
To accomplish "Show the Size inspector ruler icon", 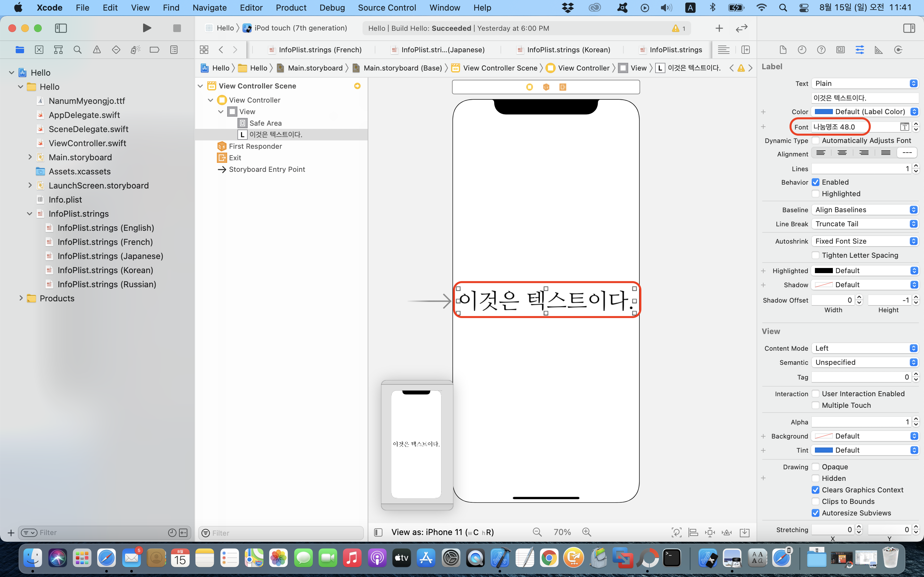I will 878,50.
